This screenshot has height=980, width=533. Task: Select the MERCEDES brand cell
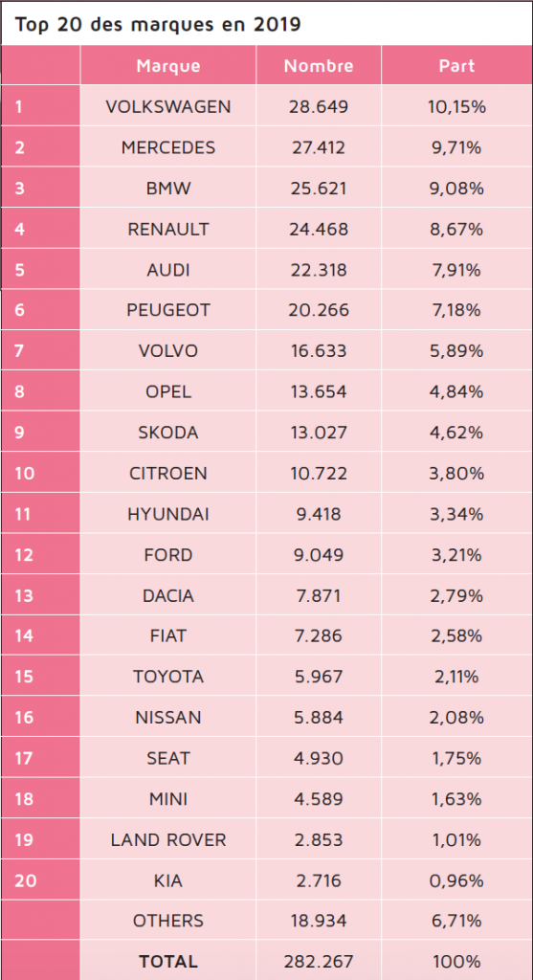[168, 147]
